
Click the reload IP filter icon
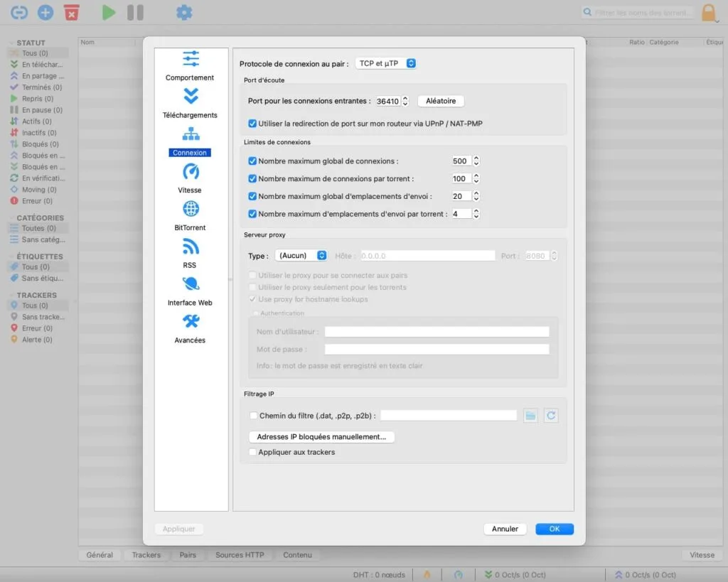(551, 416)
